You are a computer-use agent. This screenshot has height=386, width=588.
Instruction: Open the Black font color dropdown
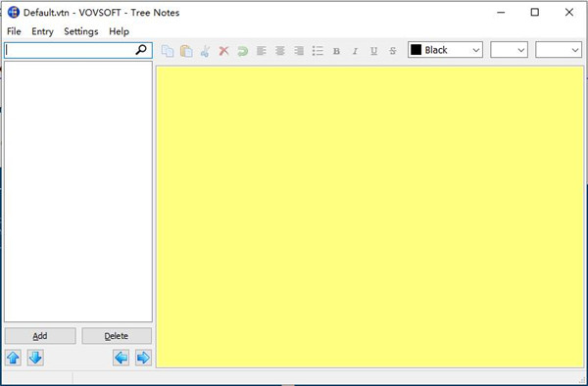445,50
